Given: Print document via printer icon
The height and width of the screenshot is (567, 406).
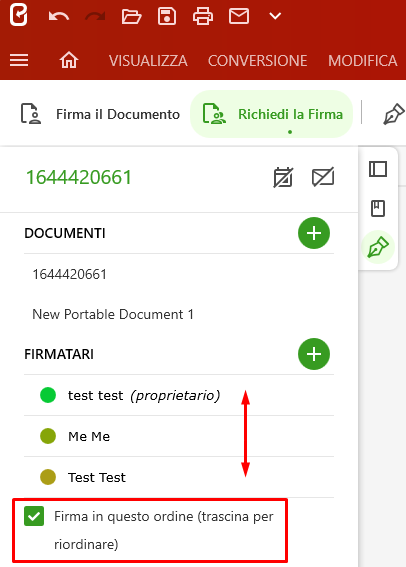Looking at the screenshot, I should coord(203,17).
